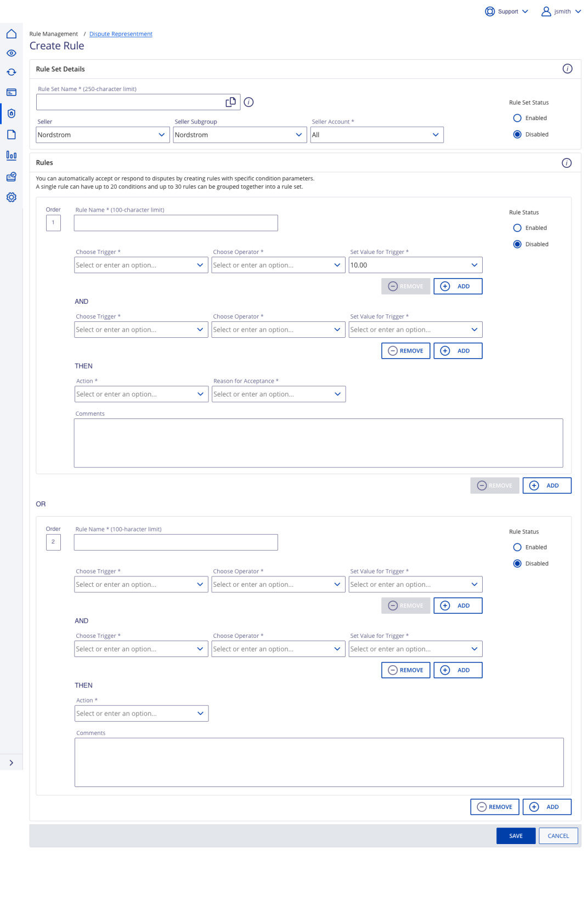The width and height of the screenshot is (588, 900).
Task: Click the rule 1 Rule Name input field
Action: click(x=176, y=223)
